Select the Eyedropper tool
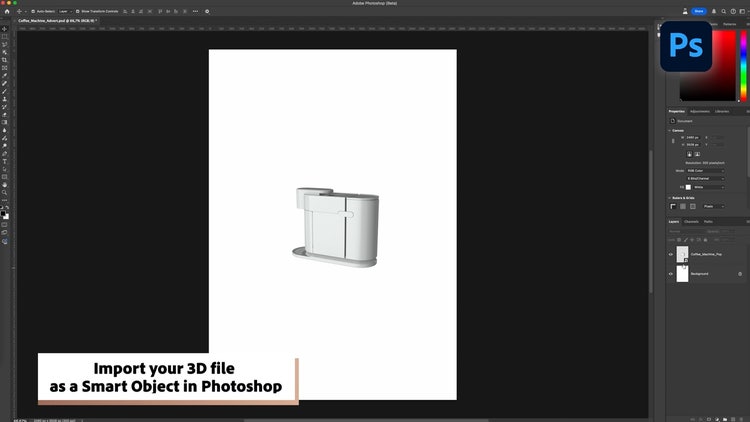 pos(5,76)
